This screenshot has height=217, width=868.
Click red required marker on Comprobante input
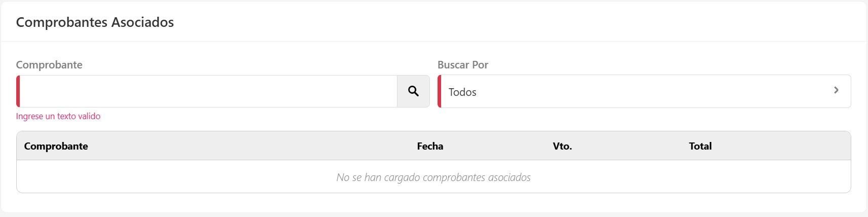[18, 91]
